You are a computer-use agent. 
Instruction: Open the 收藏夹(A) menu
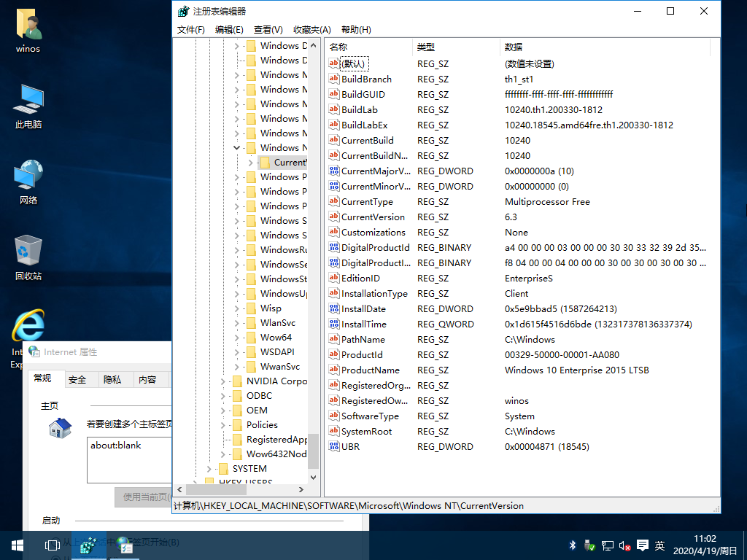pyautogui.click(x=312, y=29)
